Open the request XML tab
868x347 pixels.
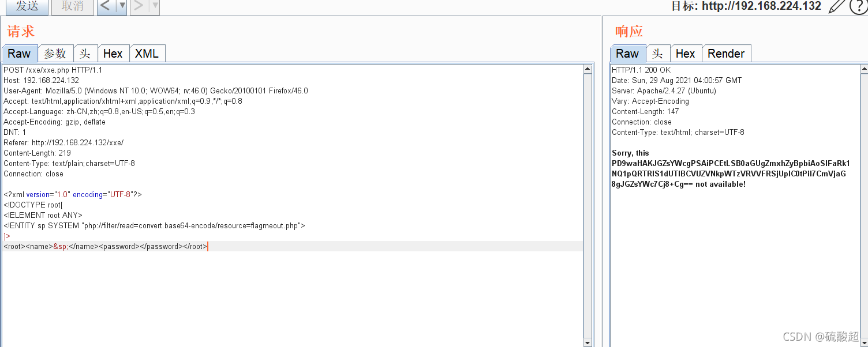(x=147, y=54)
